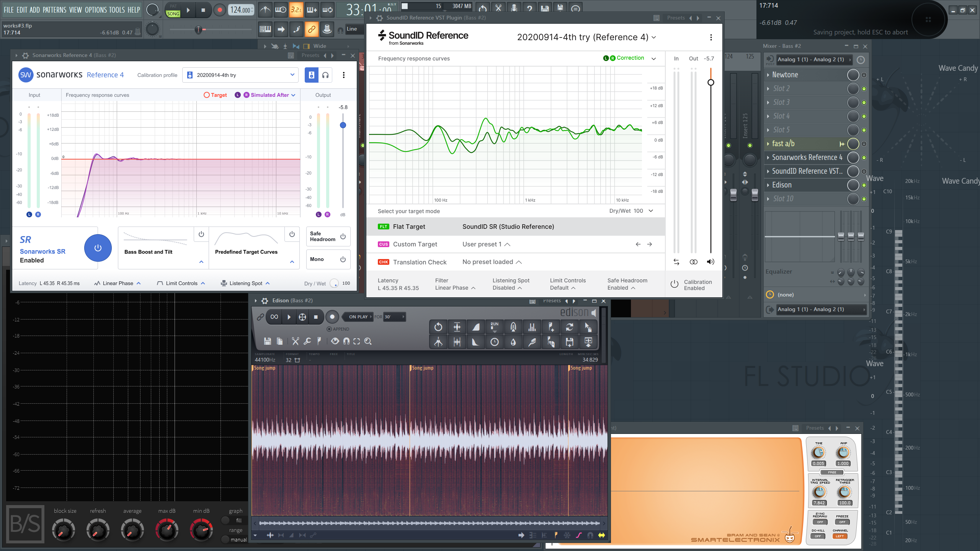Click Edison's play button
The image size is (980, 551).
click(x=289, y=317)
